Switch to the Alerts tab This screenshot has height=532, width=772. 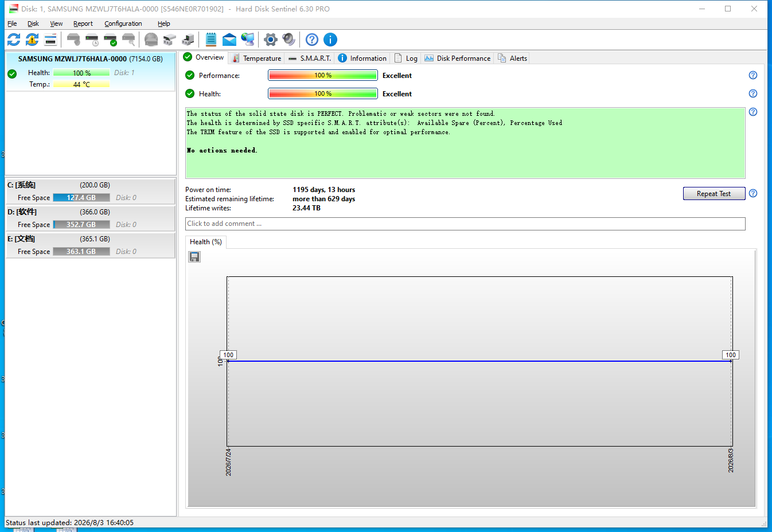click(x=513, y=58)
